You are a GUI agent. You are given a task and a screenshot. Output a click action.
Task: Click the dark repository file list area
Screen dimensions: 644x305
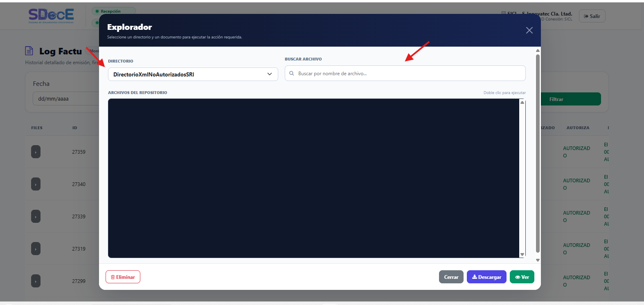tap(313, 178)
